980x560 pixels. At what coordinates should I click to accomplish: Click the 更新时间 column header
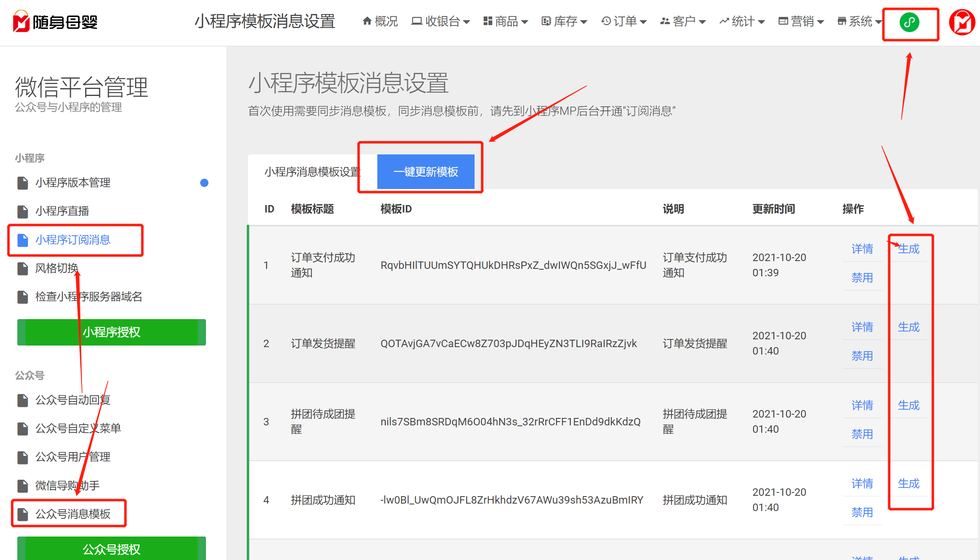(774, 209)
